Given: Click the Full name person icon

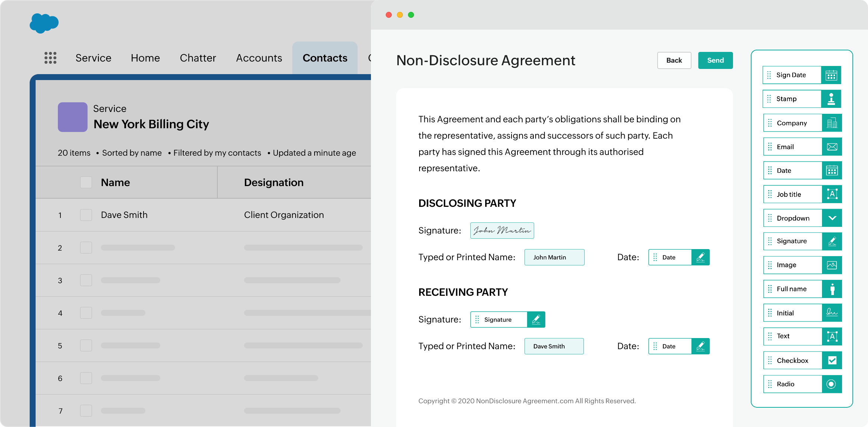Looking at the screenshot, I should [x=832, y=289].
